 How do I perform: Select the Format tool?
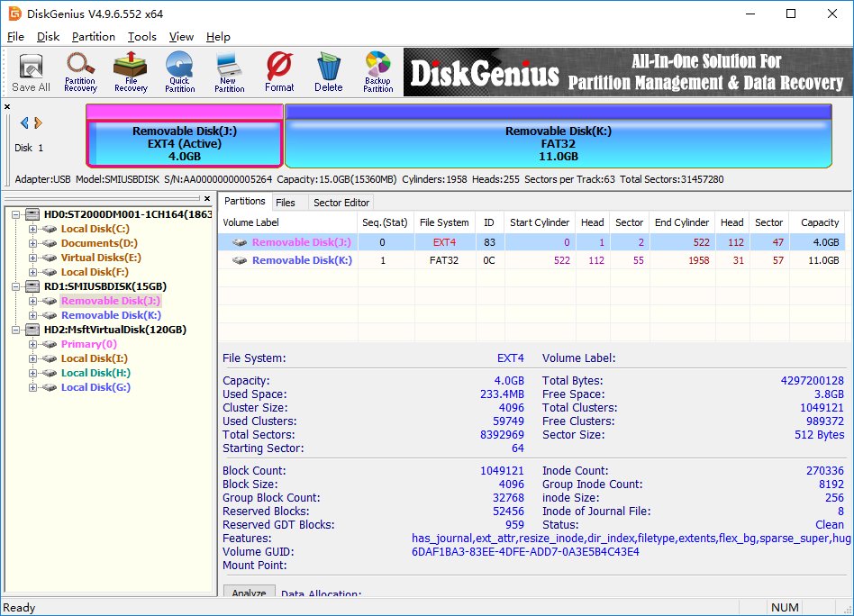278,72
